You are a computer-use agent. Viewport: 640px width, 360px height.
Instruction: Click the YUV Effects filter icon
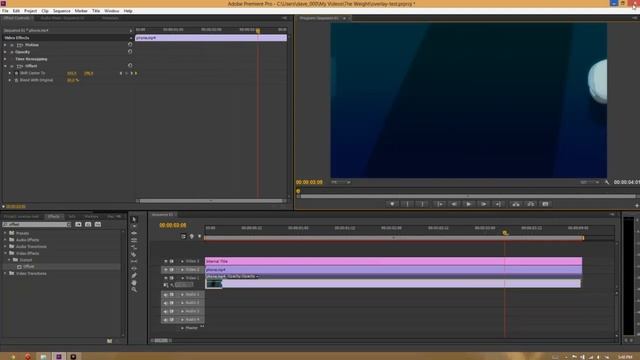pos(98,224)
